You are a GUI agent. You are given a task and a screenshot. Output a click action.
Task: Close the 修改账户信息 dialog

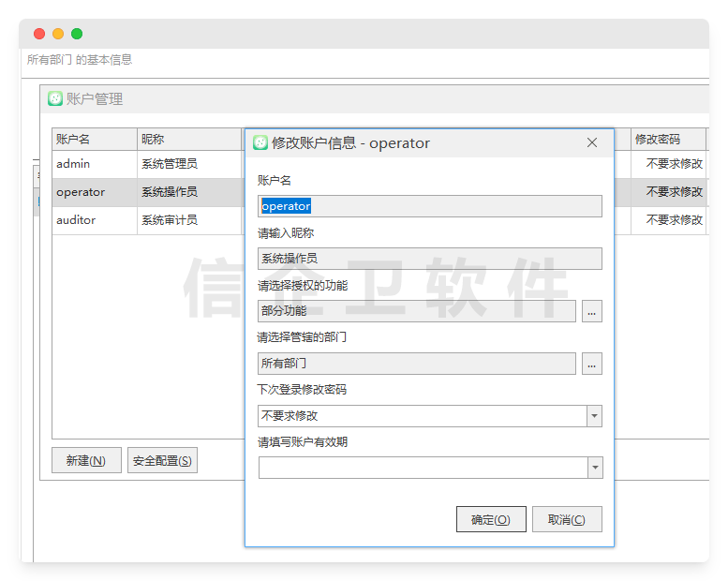[592, 142]
